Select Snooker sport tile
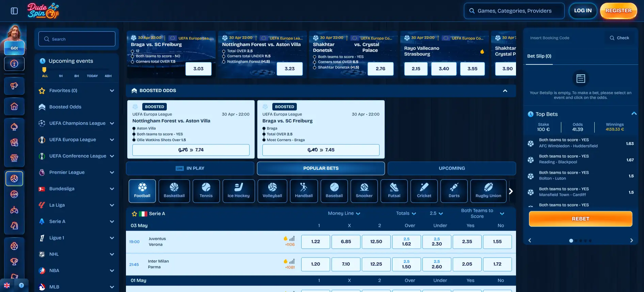This screenshot has height=292, width=644. click(x=364, y=191)
